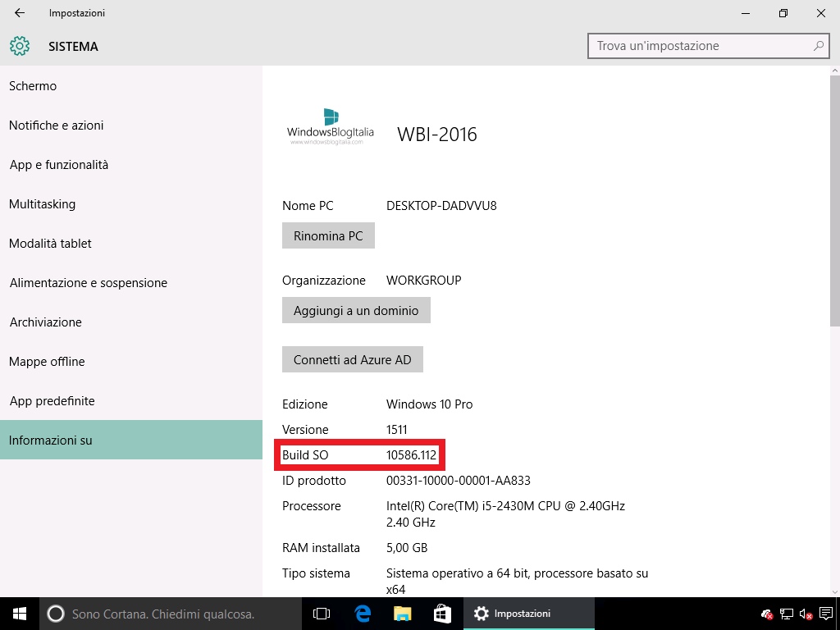Viewport: 840px width, 630px height.
Task: Click the WindowsBlogItalia logo
Action: (331, 126)
